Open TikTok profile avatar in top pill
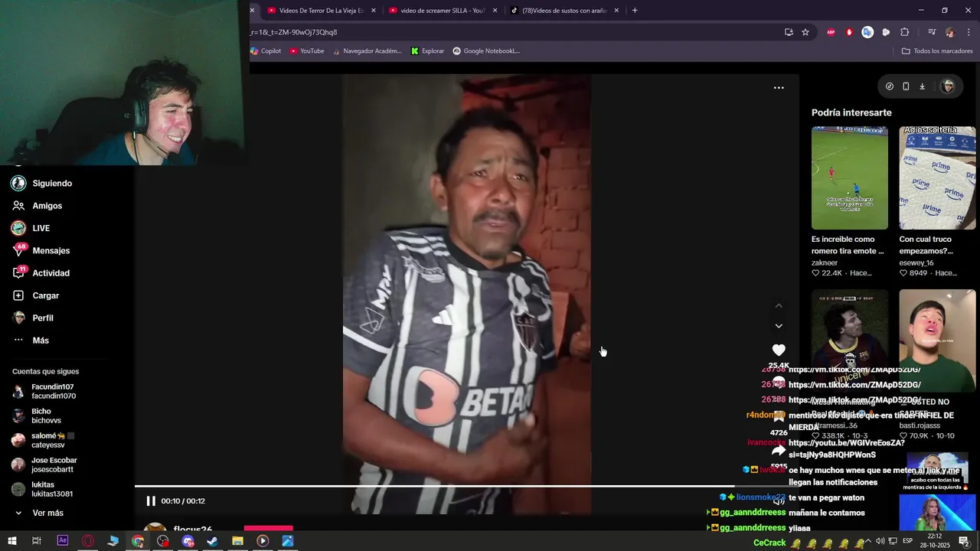 948,86
